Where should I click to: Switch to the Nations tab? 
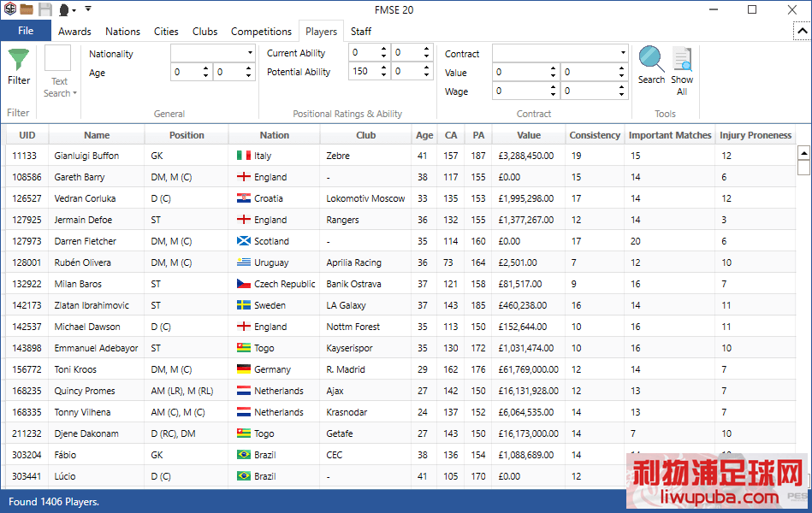(x=122, y=32)
